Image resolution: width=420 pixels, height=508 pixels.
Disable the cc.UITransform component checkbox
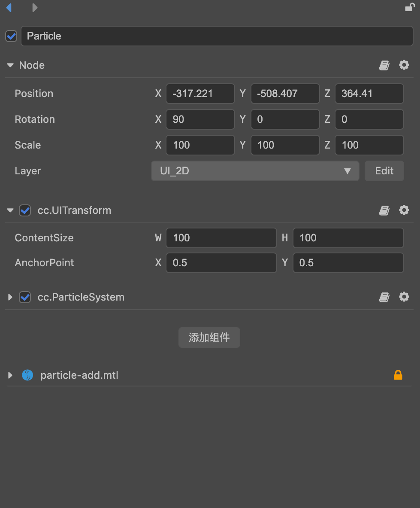click(x=25, y=210)
